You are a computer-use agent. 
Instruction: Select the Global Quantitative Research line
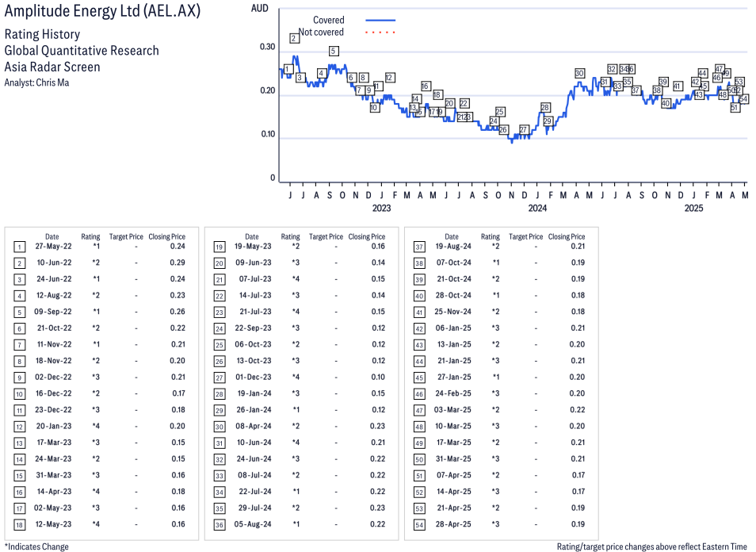[x=82, y=51]
